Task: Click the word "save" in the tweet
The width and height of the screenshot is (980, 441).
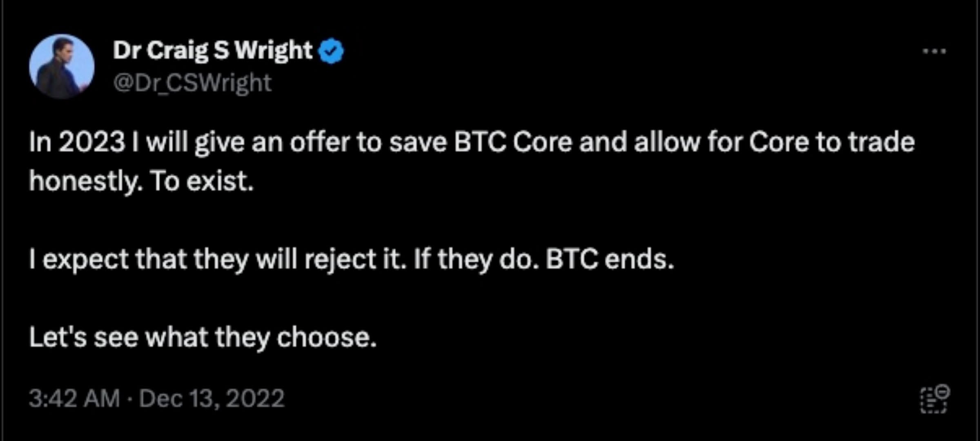Action: pos(418,143)
